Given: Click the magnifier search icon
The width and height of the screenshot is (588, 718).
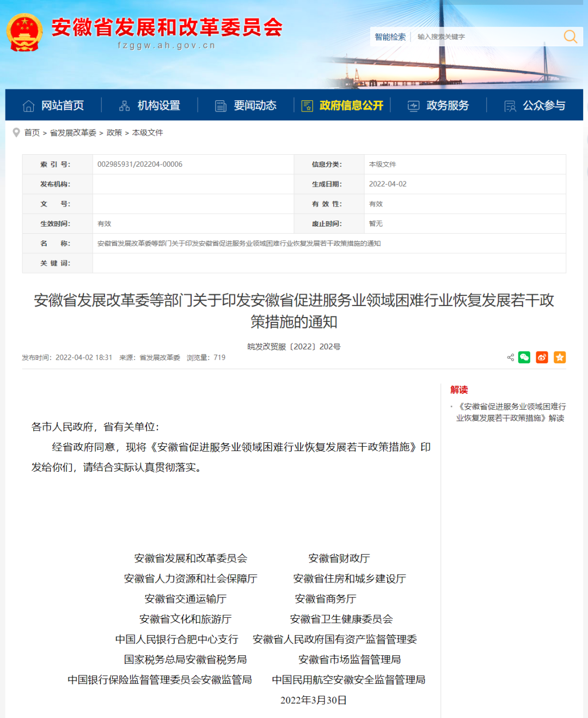Looking at the screenshot, I should pyautogui.click(x=569, y=36).
